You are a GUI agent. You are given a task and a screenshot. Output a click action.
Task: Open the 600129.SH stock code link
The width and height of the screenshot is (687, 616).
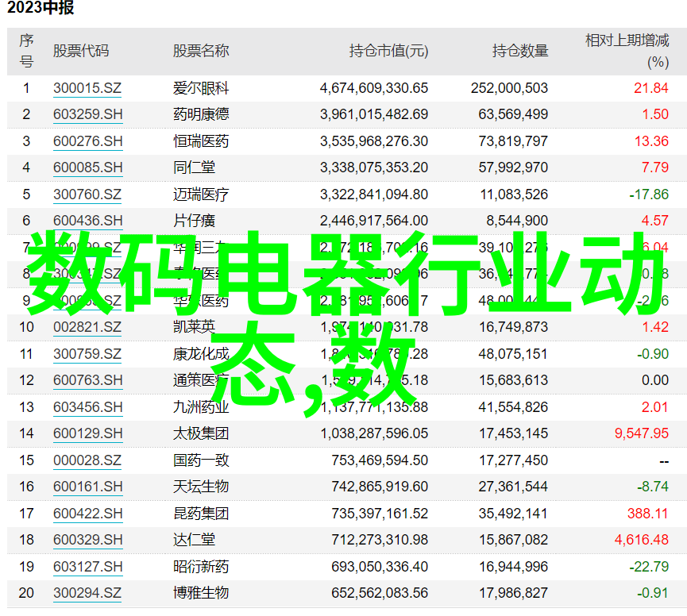click(x=88, y=433)
